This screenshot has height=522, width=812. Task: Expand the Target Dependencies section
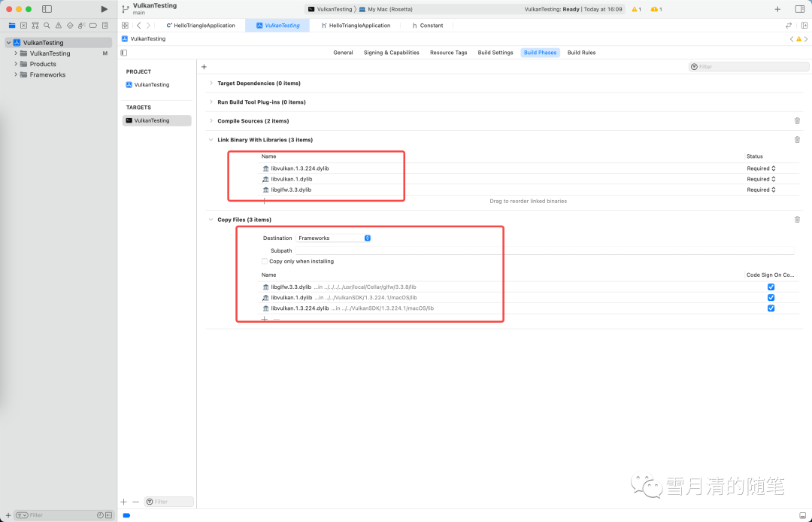211,83
